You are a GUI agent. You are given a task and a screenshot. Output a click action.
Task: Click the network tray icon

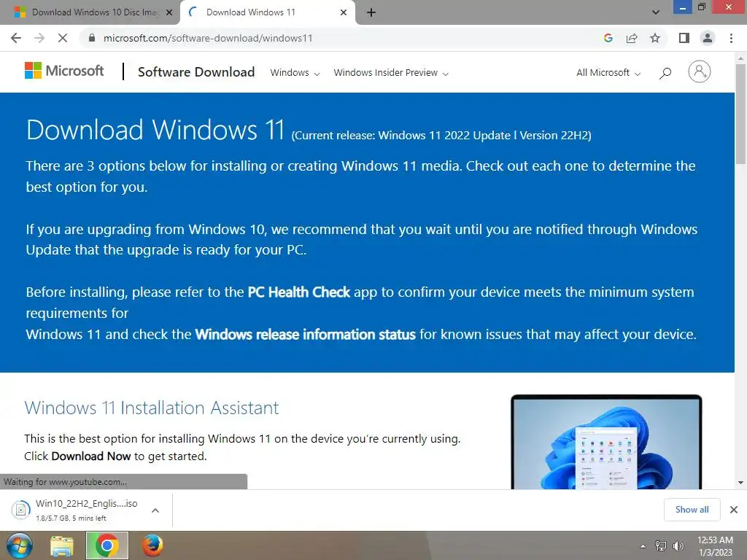tap(661, 546)
